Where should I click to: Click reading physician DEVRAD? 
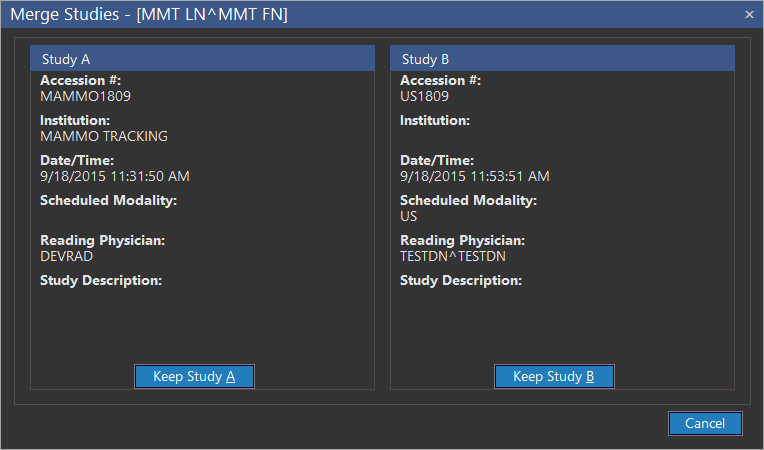[x=66, y=256]
